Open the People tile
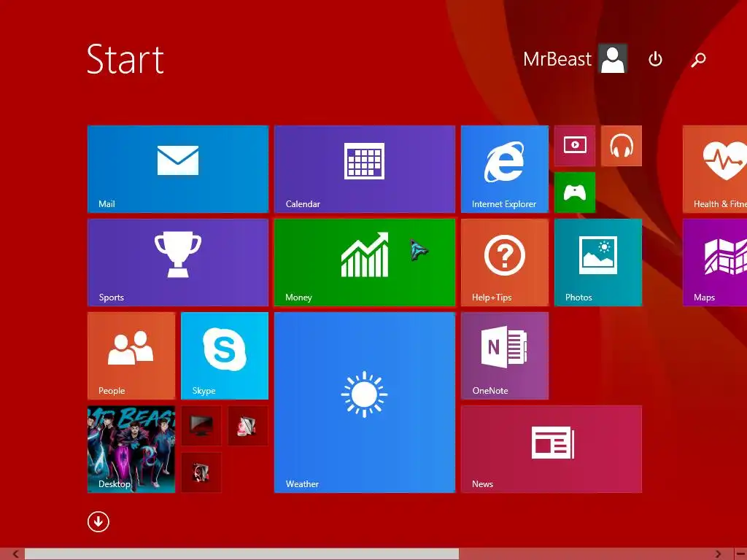 tap(131, 356)
